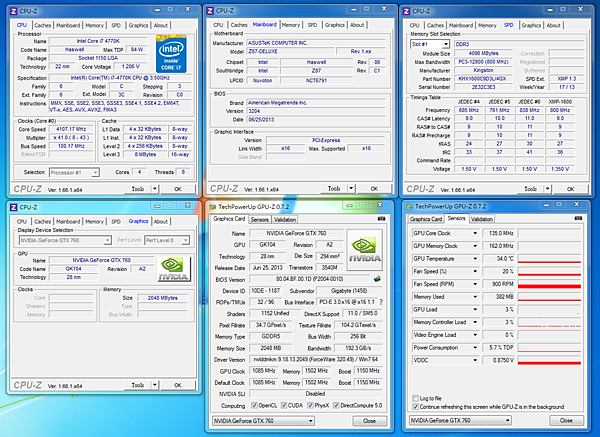Click CPU-Z title icon in the CPU tab window
Viewport: 600px width, 437px height.
14,11
